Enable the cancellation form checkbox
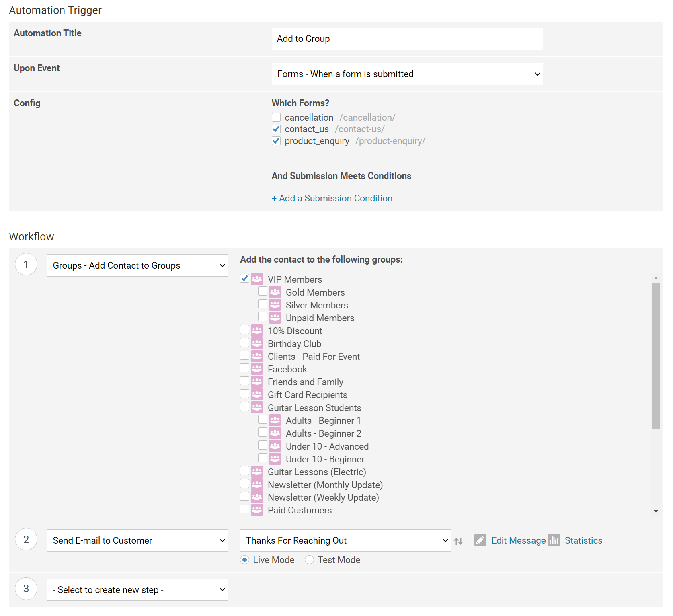Viewport: 673px width, 616px height. coord(276,117)
